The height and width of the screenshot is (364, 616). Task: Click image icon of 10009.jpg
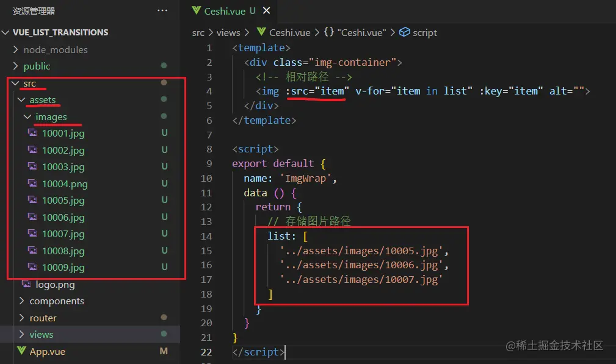32,267
